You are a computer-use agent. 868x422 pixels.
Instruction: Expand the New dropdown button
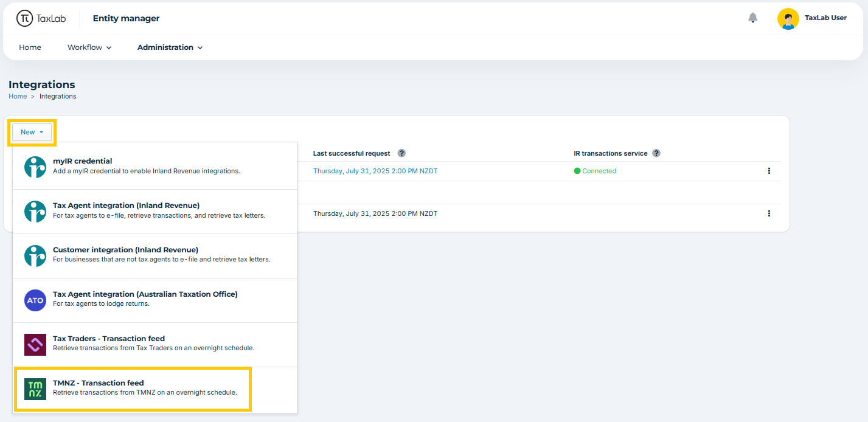32,132
